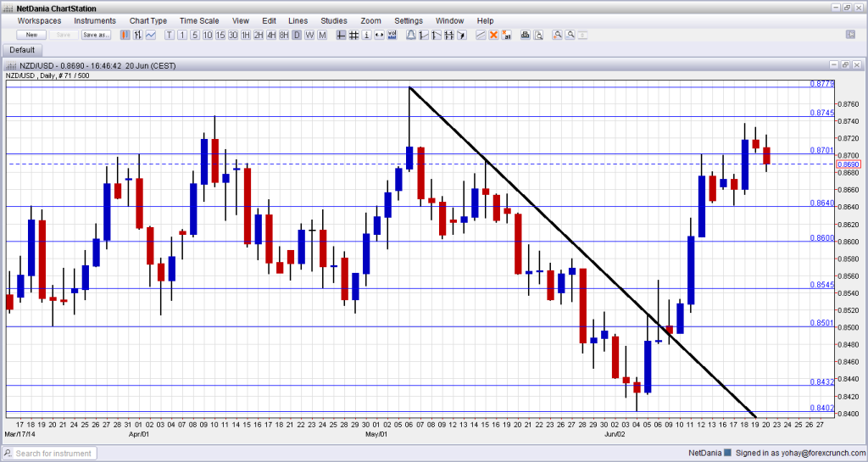Switch to 2H time scale
This screenshot has width=868, height=462.
[x=259, y=35]
